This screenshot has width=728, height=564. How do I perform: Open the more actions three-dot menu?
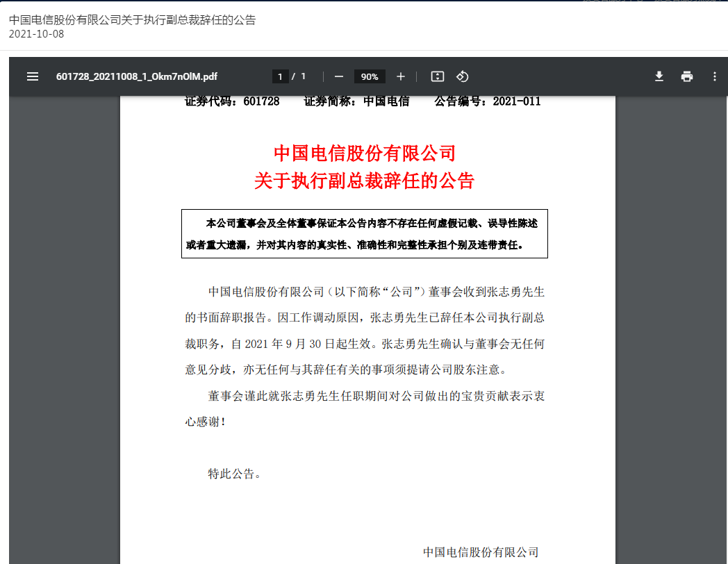[x=715, y=76]
